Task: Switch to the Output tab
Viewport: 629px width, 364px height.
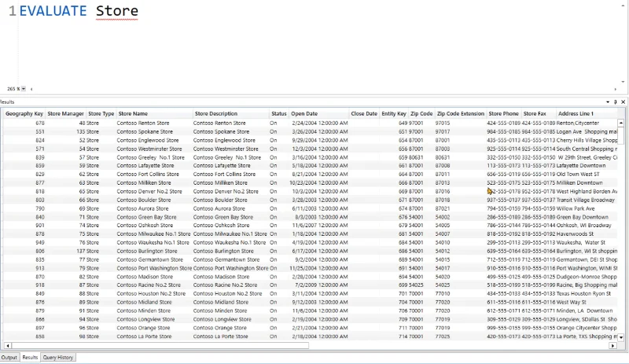Action: (x=9, y=357)
